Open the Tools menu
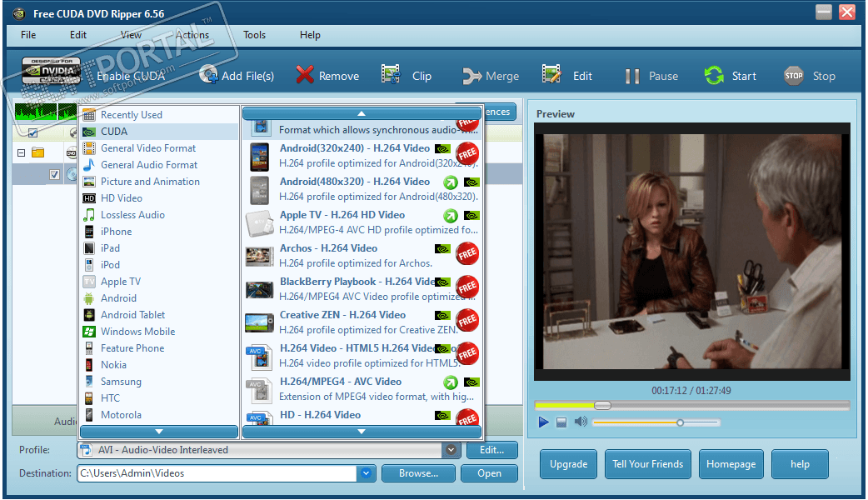The width and height of the screenshot is (868, 500). pos(254,35)
